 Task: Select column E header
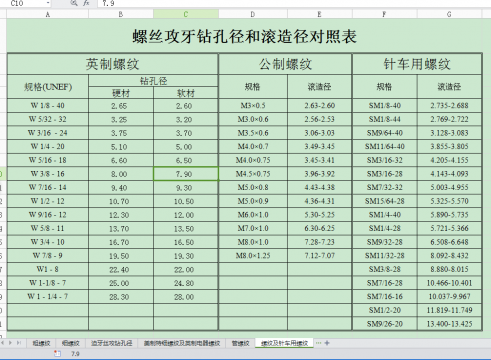319,14
